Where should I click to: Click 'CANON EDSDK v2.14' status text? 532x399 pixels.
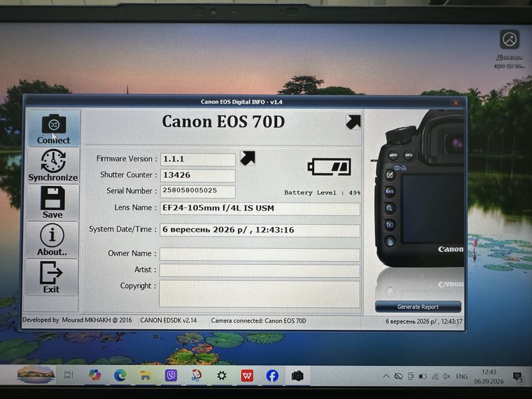pos(168,320)
